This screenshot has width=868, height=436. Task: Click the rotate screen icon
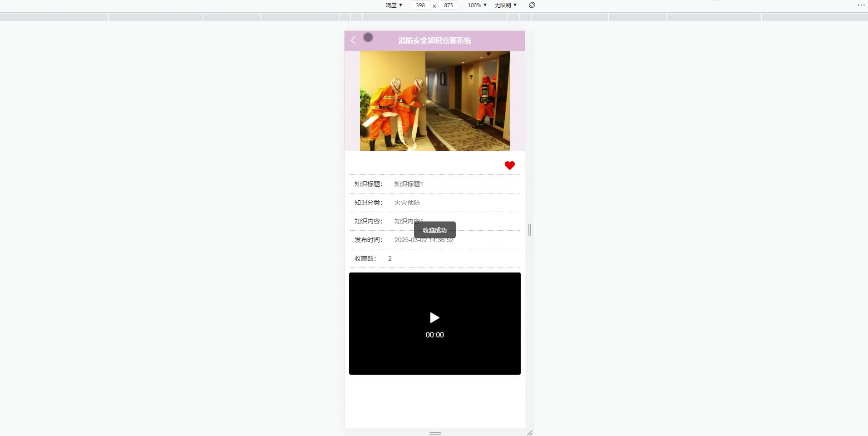point(532,5)
